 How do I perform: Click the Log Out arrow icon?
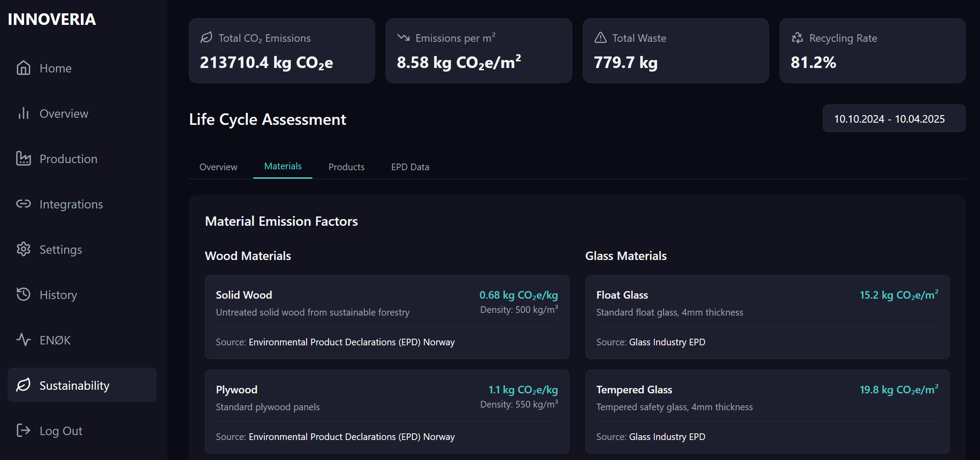point(24,430)
